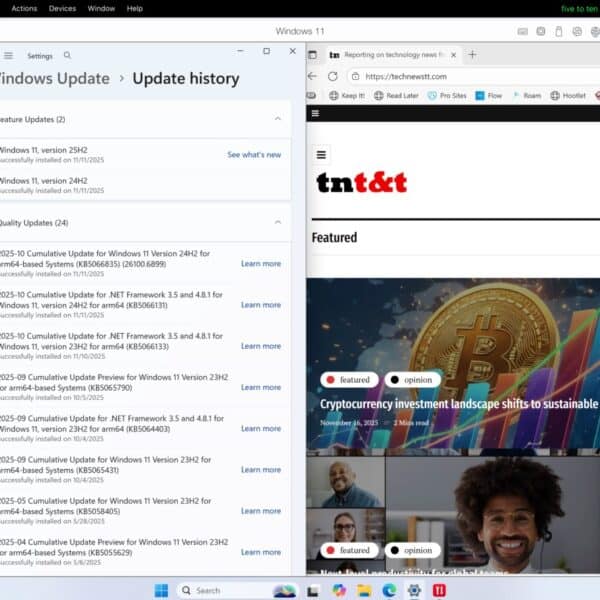This screenshot has height=600, width=600.
Task: Open the red Parallels Toolbox taskbar icon
Action: 439,590
